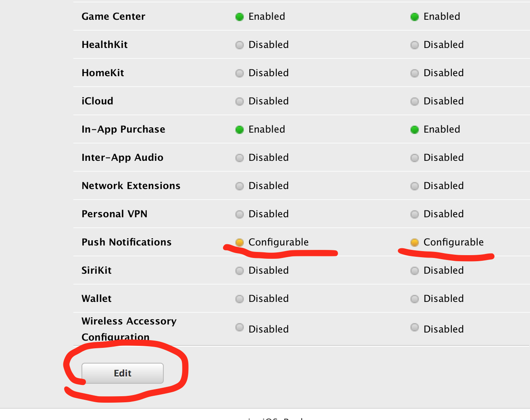Image resolution: width=530 pixels, height=420 pixels.
Task: Click the Wallet capability name
Action: (x=96, y=299)
